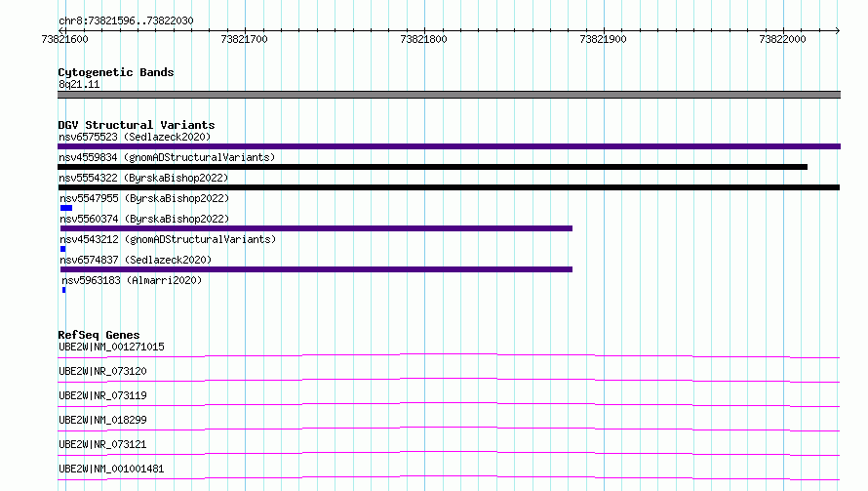Select the tiny blue marker for nsv5963183
The image size is (868, 491).
tap(64, 290)
